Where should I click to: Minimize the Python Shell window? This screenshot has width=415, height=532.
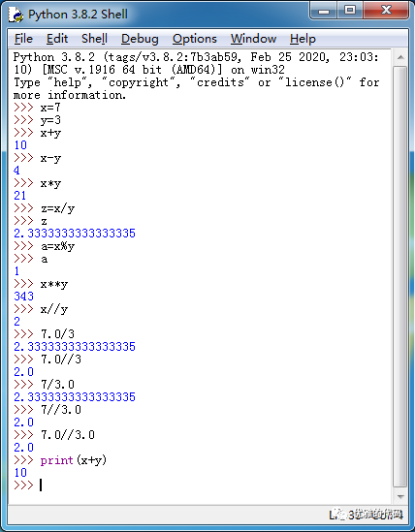[x=324, y=11]
